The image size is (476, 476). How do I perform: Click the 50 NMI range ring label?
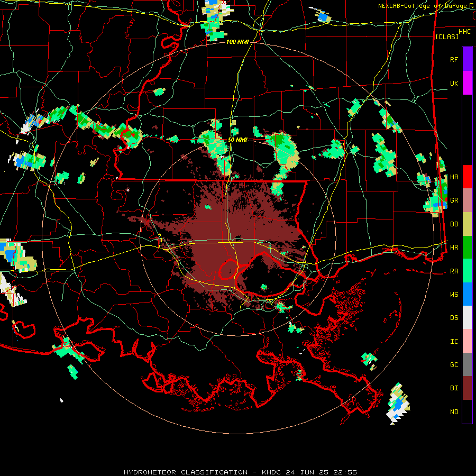coord(237,140)
